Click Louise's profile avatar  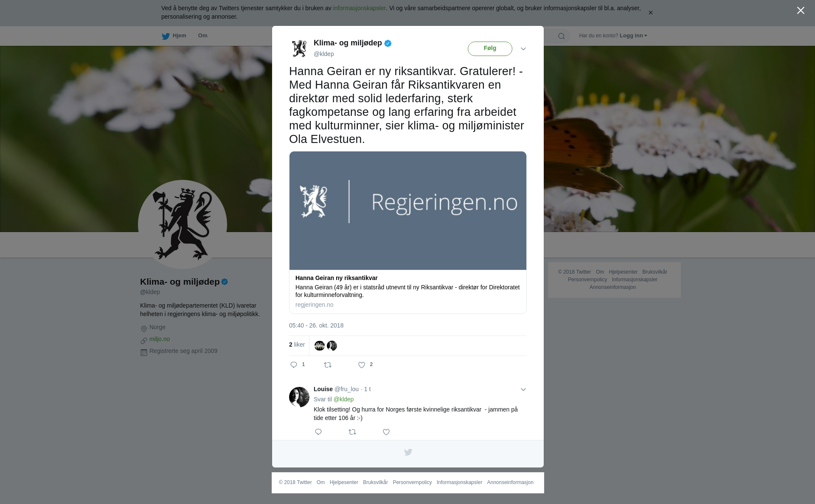coord(299,397)
